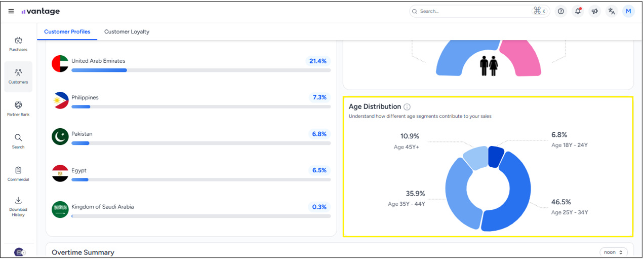Screen dimensions: 644x259
Task: Expand the noon dropdown in Overtime Summary
Action: point(614,252)
